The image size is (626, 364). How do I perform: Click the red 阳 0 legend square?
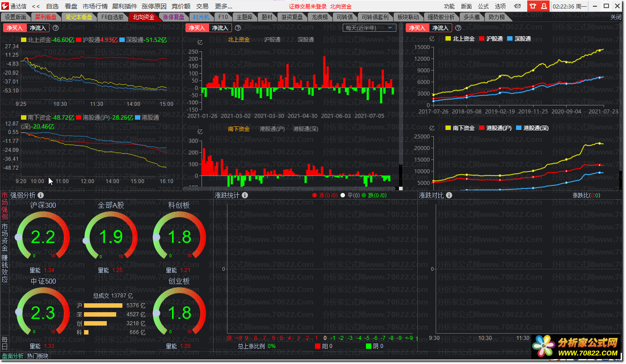[318, 346]
